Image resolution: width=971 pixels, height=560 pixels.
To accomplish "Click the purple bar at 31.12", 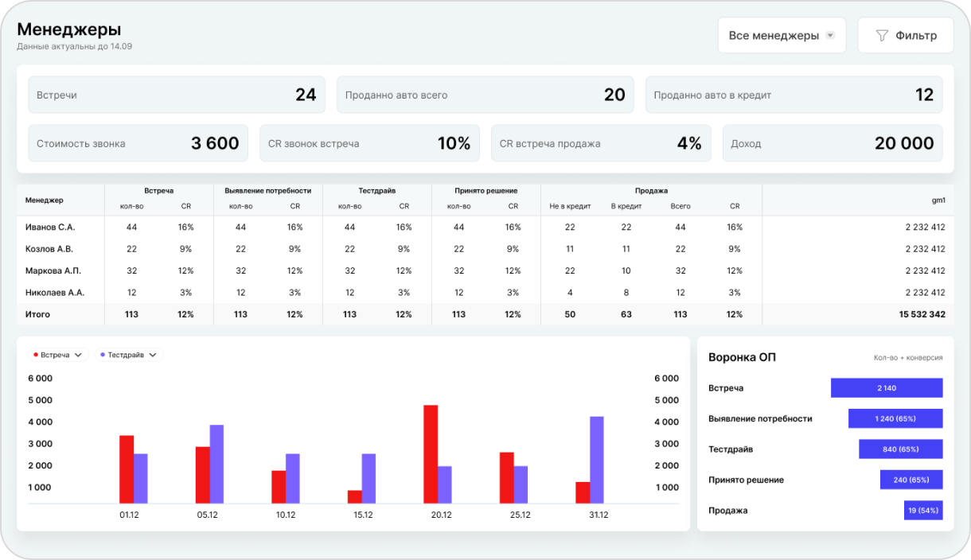I will click(597, 460).
